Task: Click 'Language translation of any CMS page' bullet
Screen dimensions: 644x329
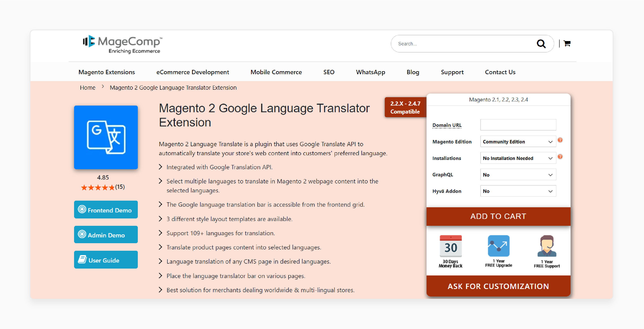Action: [248, 261]
